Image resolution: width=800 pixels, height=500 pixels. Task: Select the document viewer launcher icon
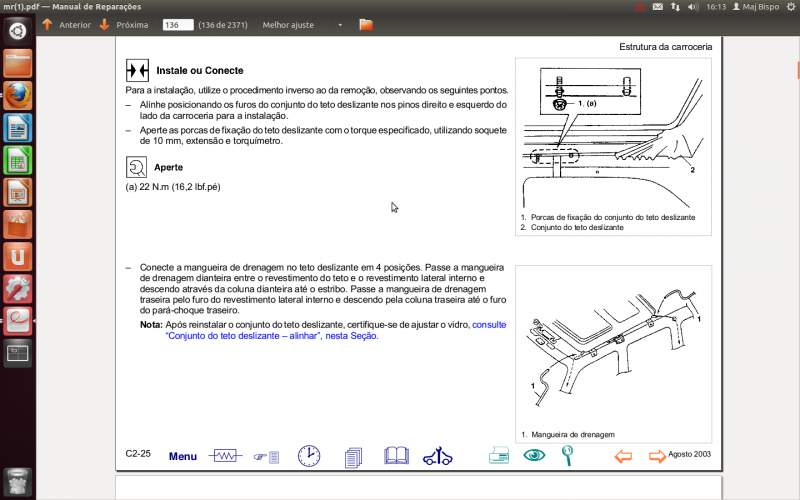(x=18, y=320)
